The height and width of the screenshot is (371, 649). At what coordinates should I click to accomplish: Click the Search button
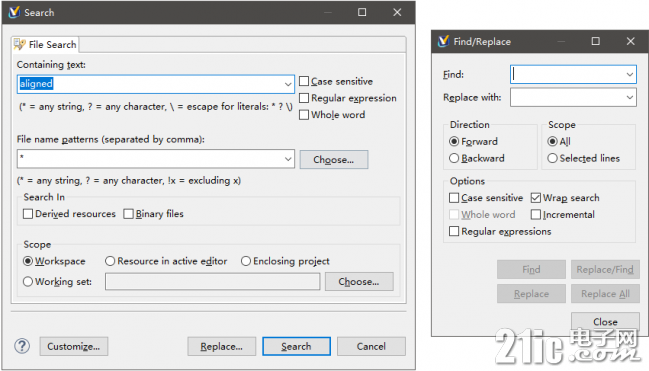(x=296, y=346)
